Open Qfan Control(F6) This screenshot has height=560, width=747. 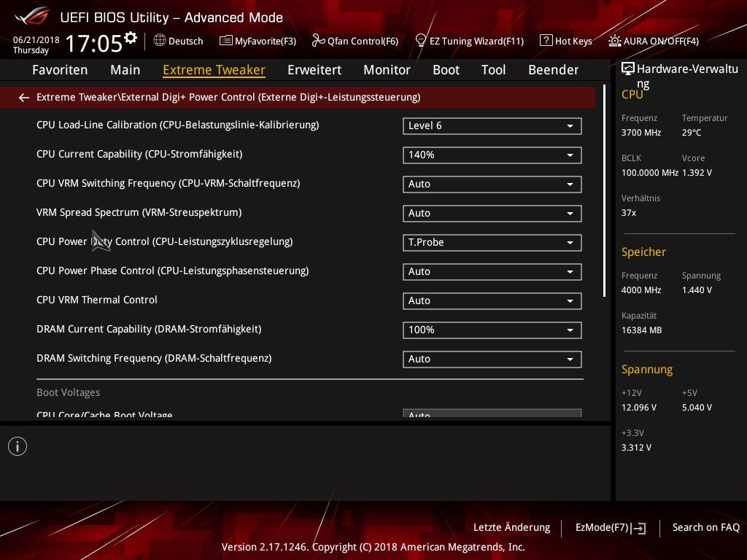pyautogui.click(x=355, y=41)
